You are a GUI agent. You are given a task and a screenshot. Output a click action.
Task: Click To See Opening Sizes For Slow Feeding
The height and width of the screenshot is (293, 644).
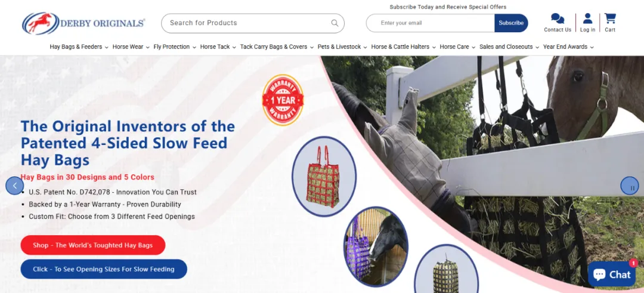104,269
